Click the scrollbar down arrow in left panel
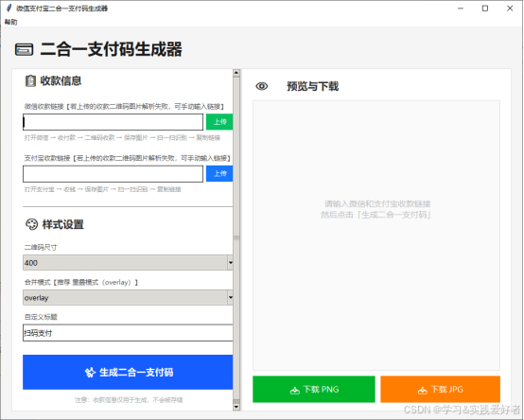 point(236,407)
